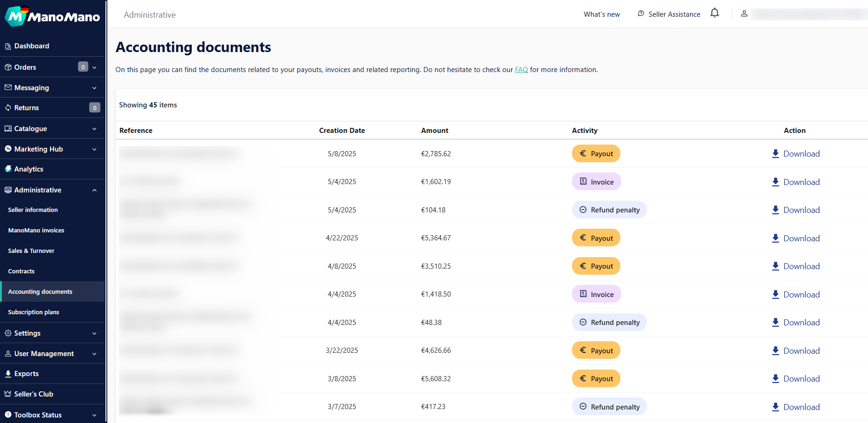Click the Analytics icon in sidebar
868x423 pixels.
(8, 169)
